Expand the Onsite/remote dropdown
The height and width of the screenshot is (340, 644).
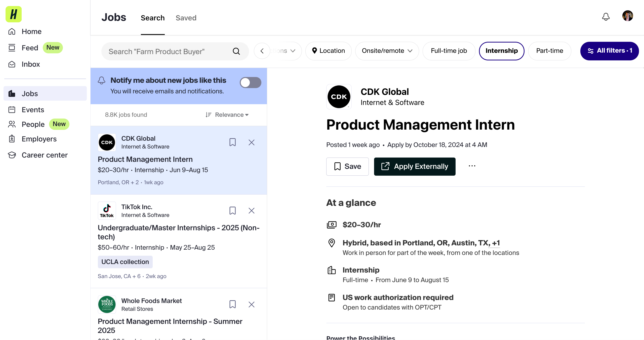tap(387, 51)
